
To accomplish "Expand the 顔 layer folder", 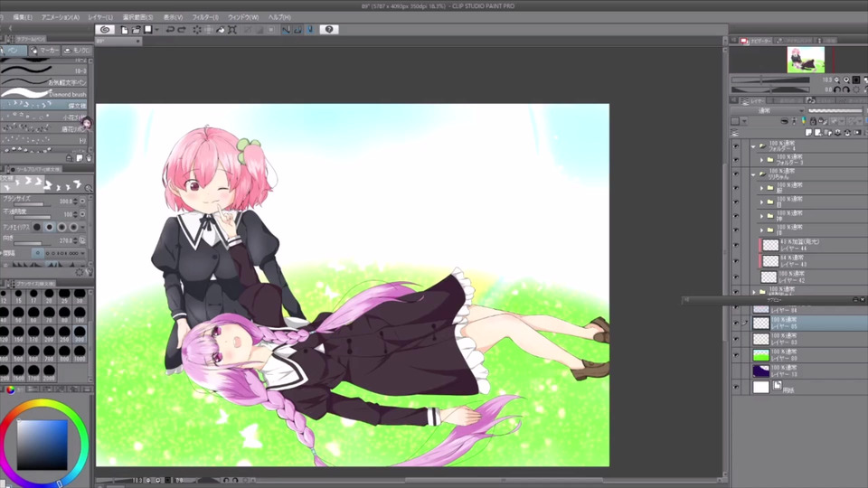I will [761, 188].
